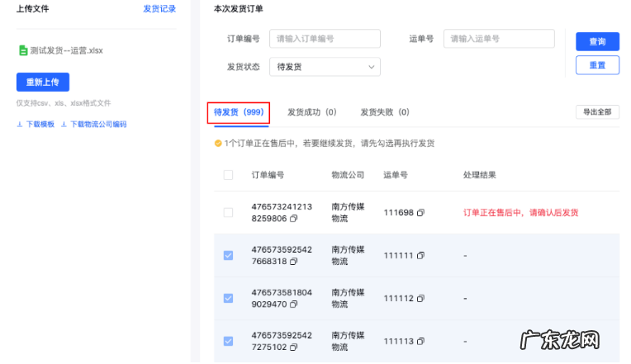Click the 处理结果 column header
The width and height of the screenshot is (631, 364).
pyautogui.click(x=479, y=175)
